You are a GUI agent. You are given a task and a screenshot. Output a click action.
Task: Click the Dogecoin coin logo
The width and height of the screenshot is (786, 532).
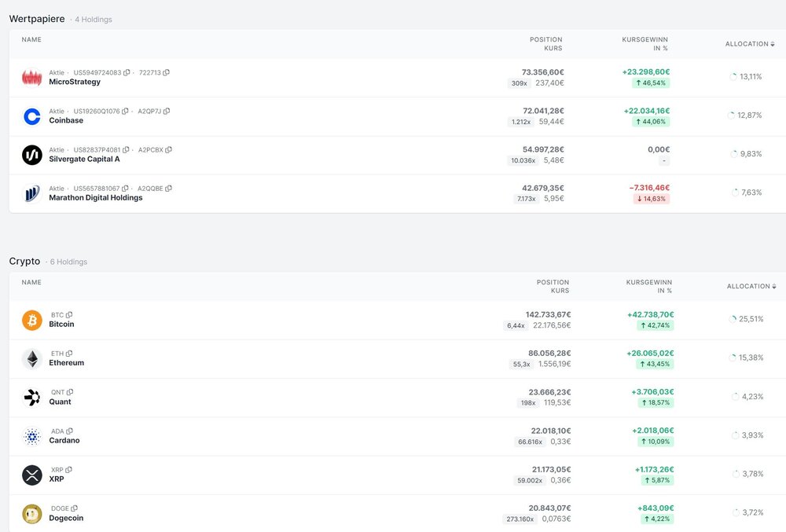coord(32,514)
